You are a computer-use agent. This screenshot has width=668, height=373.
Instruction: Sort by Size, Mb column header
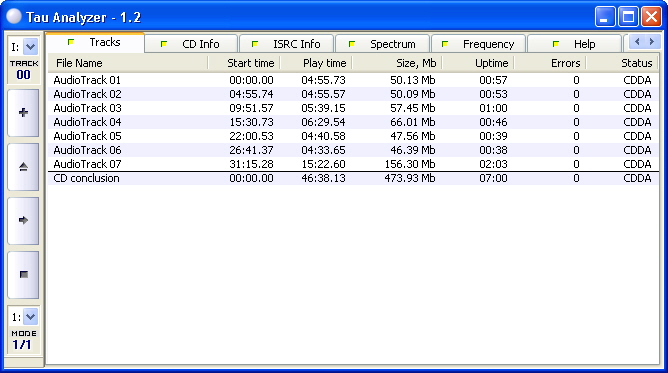click(397, 63)
